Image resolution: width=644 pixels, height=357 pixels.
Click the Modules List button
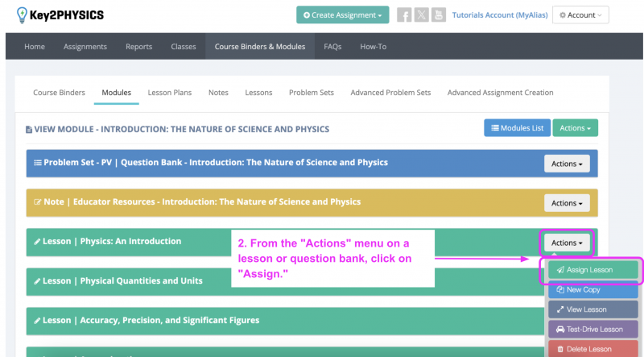tap(515, 128)
